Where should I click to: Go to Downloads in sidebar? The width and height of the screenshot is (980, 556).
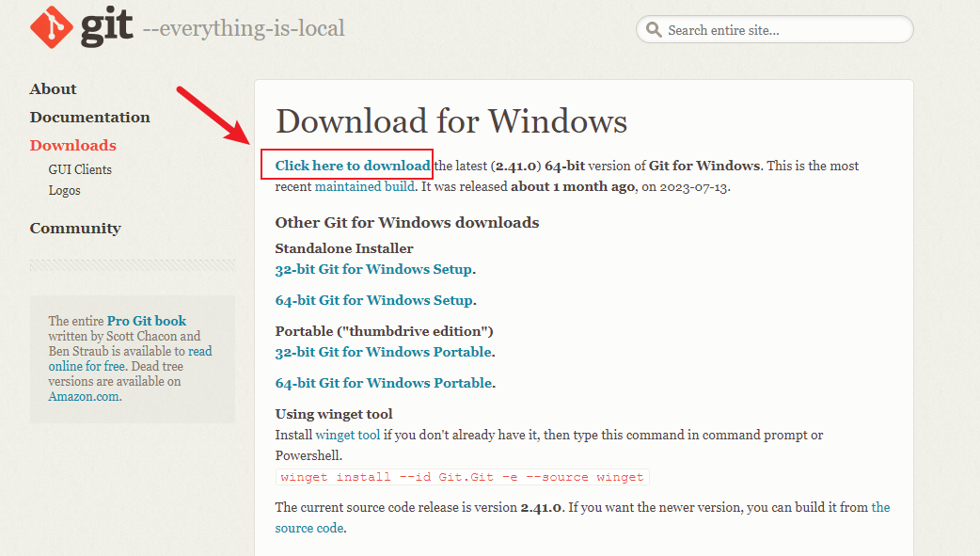click(73, 145)
